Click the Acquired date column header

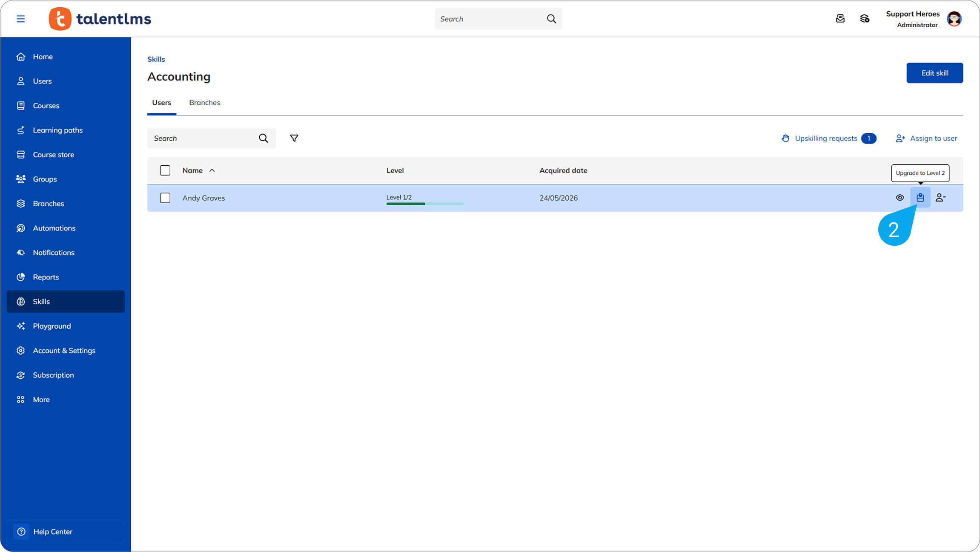(x=563, y=170)
